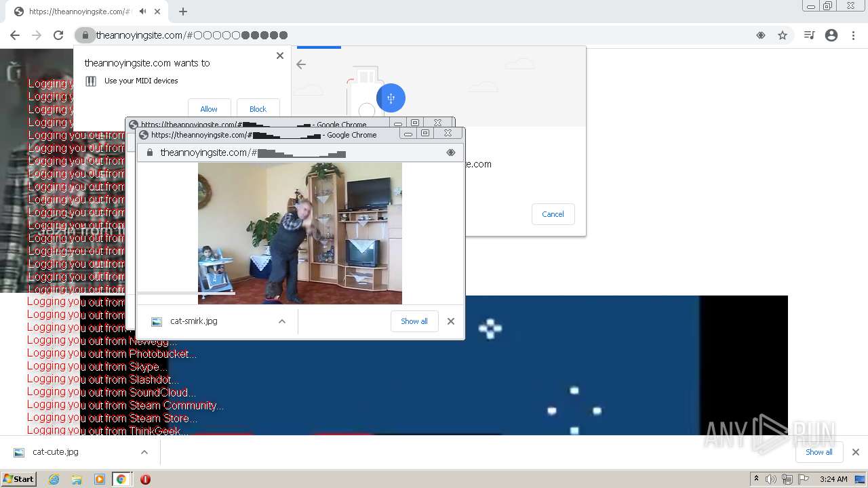The image size is (868, 488).
Task: Click the cat-cute.jpg file icon
Action: tap(19, 452)
